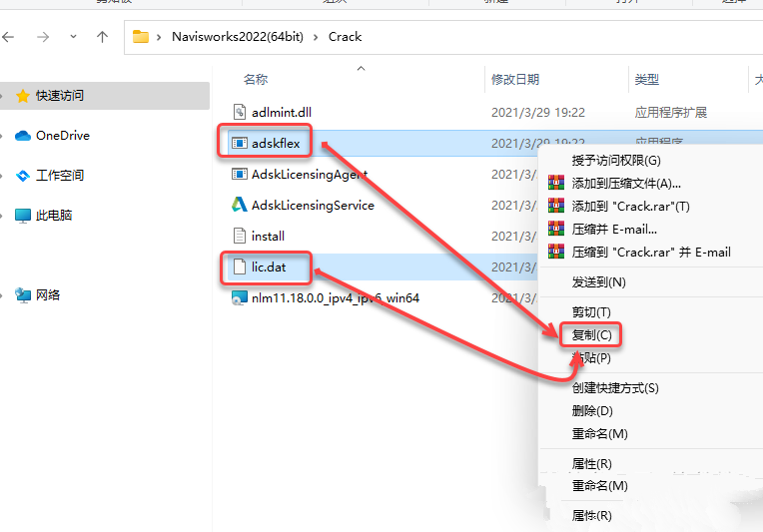Select the adskflex file
Image resolution: width=763 pixels, height=532 pixels.
click(276, 143)
